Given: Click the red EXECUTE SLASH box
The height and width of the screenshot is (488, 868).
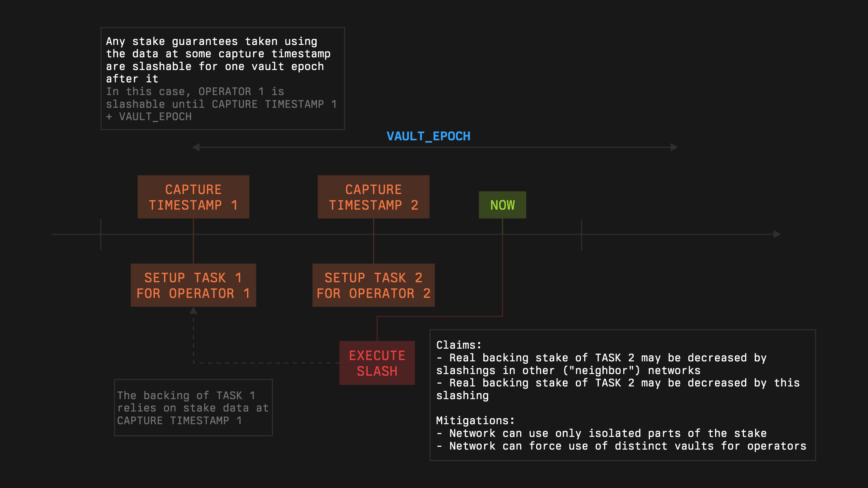Looking at the screenshot, I should click(x=377, y=363).
